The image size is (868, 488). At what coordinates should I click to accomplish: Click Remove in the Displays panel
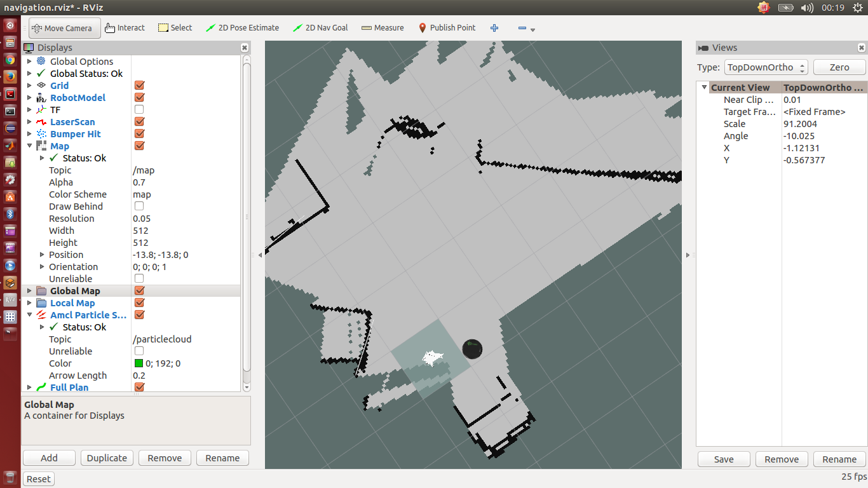click(x=165, y=458)
